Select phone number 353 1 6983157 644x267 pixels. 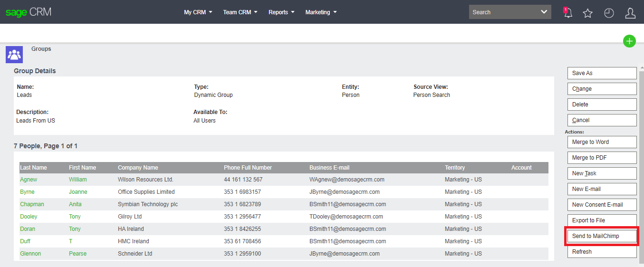(242, 192)
